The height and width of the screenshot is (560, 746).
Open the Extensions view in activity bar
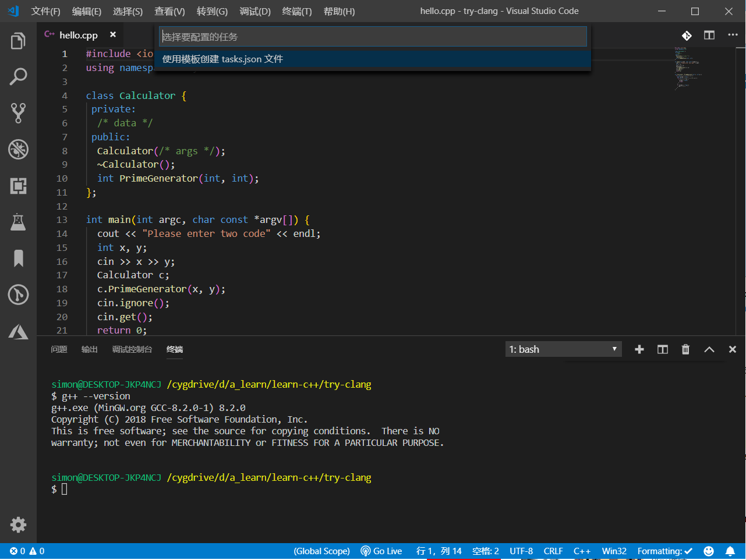18,186
